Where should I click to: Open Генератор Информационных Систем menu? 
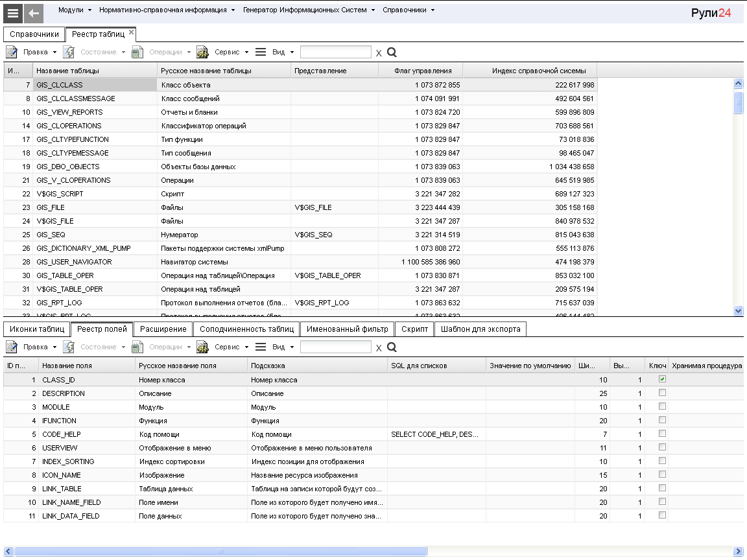(x=309, y=10)
